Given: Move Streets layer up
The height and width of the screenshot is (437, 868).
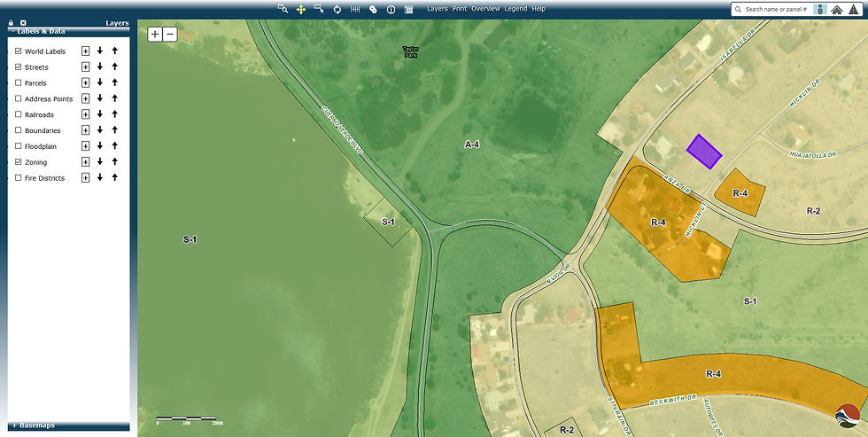Looking at the screenshot, I should (114, 66).
